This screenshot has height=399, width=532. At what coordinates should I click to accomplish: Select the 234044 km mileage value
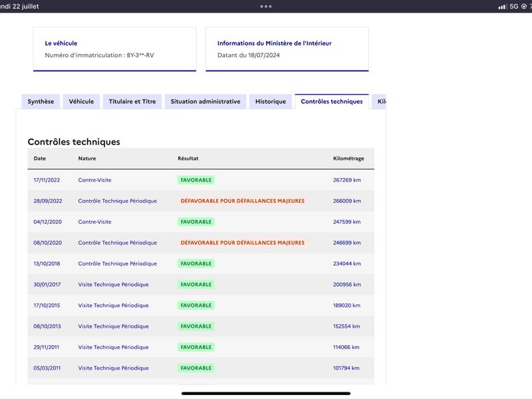(x=346, y=263)
